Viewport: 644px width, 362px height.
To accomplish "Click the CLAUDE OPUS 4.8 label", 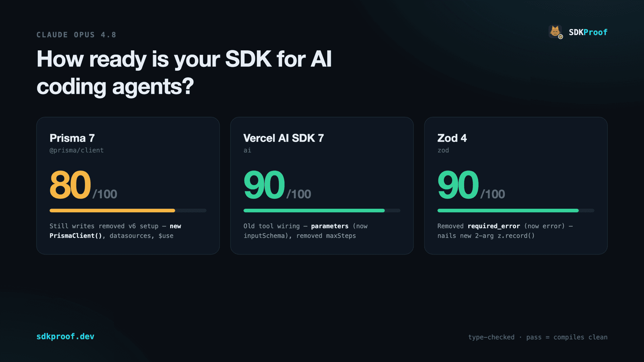I will (76, 35).
